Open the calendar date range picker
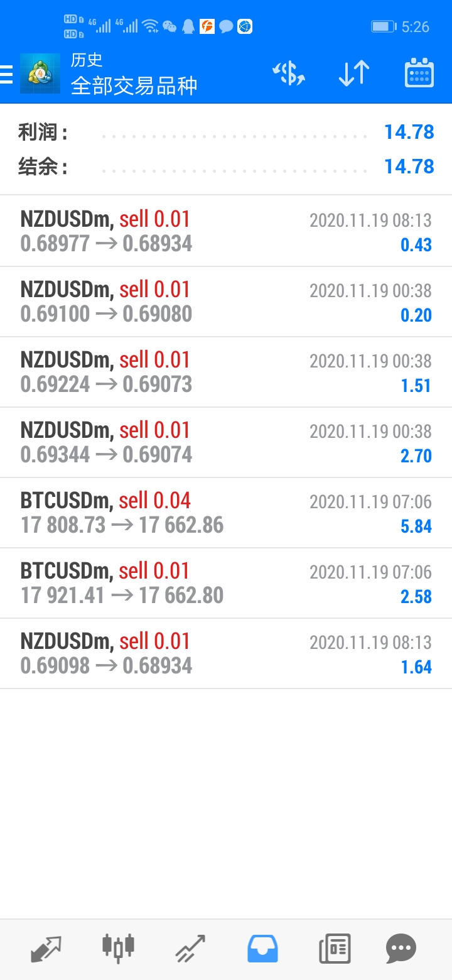Screen dimensions: 452x980 point(419,74)
